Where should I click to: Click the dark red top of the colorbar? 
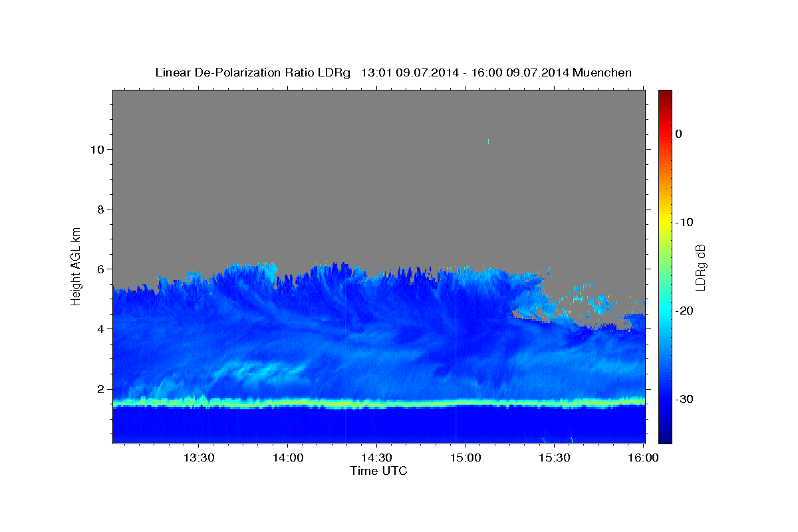click(x=665, y=94)
